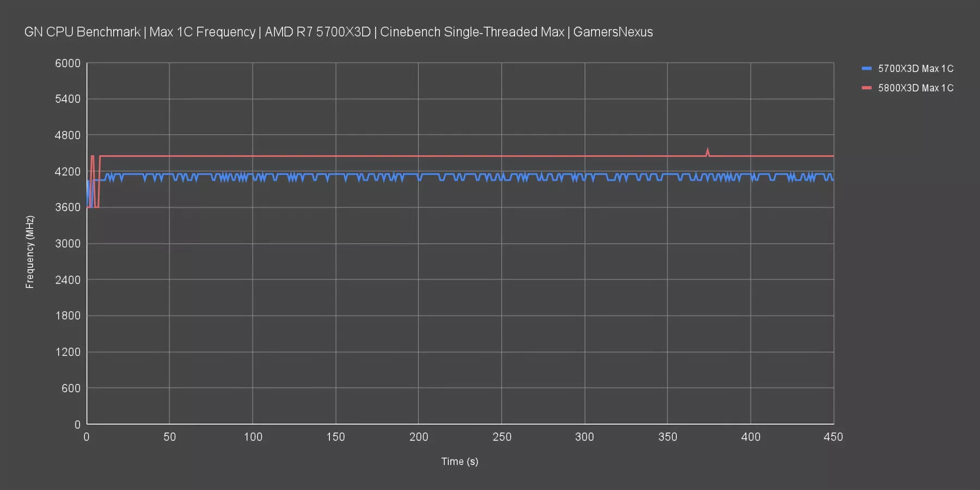
Task: Click the 4800 label on the frequency axis
Action: (x=68, y=135)
